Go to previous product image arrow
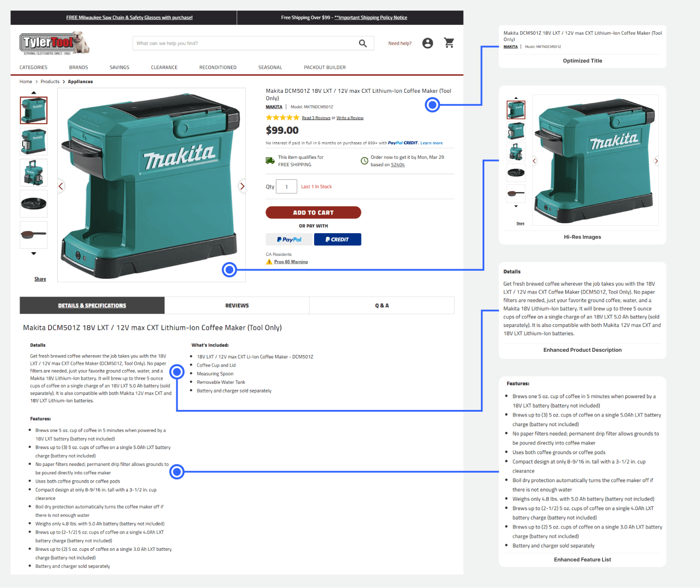This screenshot has height=588, width=700. tap(61, 186)
